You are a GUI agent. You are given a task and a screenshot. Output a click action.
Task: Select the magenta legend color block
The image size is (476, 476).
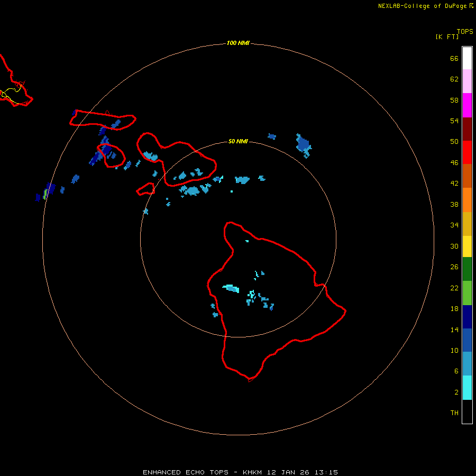click(x=467, y=105)
